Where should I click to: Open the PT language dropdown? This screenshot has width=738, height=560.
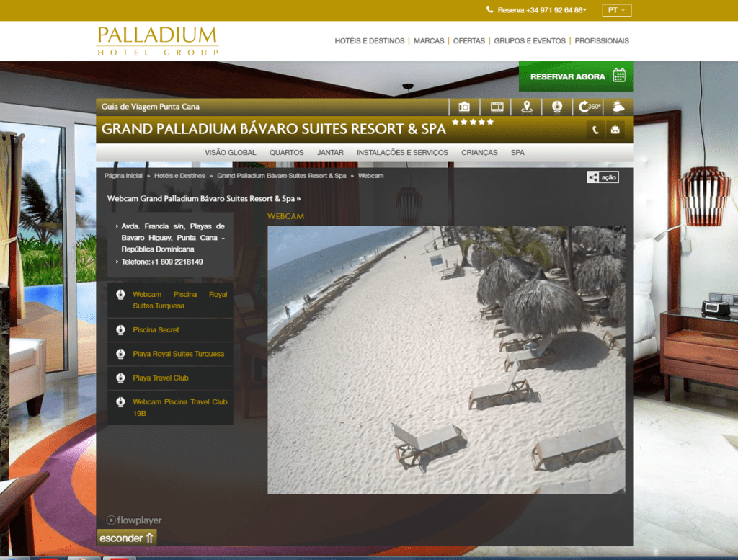617,10
